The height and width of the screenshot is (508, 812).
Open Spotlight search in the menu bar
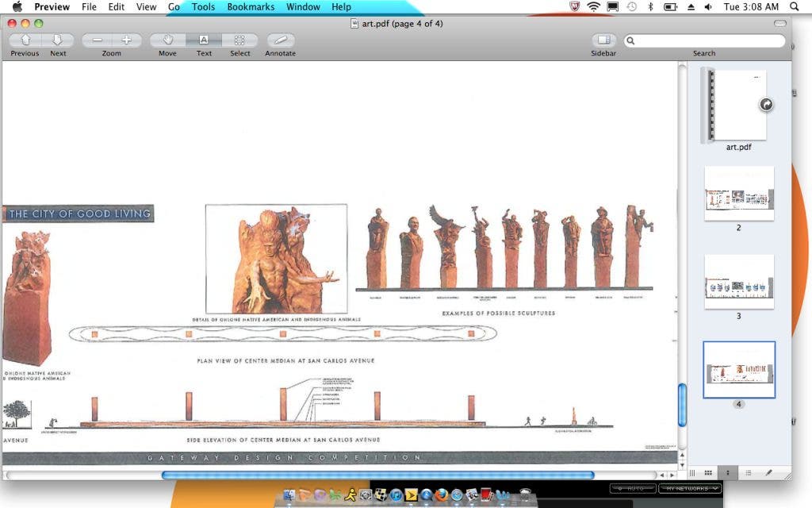tap(795, 7)
